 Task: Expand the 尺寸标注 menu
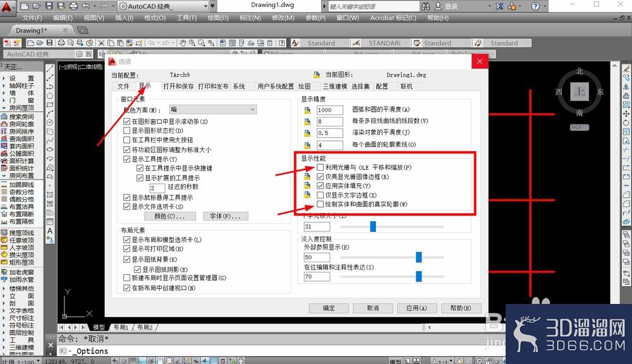[x=18, y=318]
